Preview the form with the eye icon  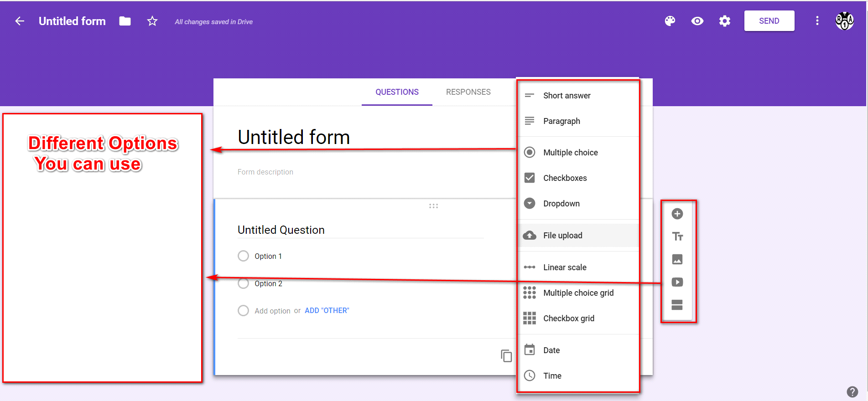(697, 21)
